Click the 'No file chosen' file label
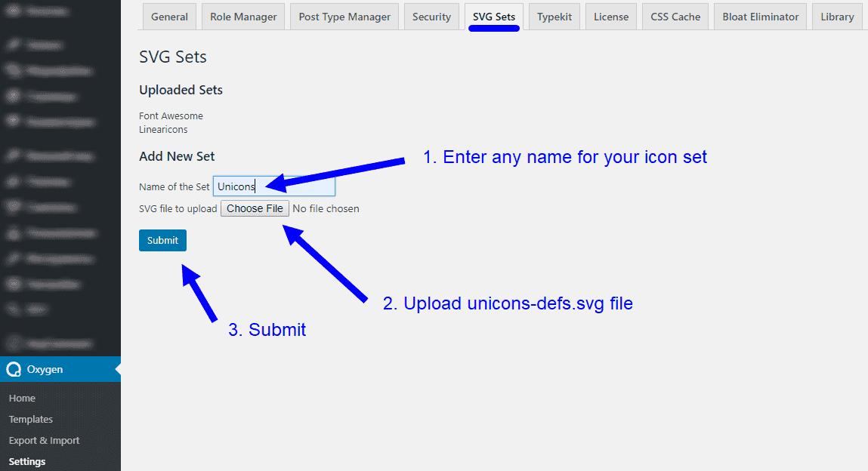 coord(326,208)
